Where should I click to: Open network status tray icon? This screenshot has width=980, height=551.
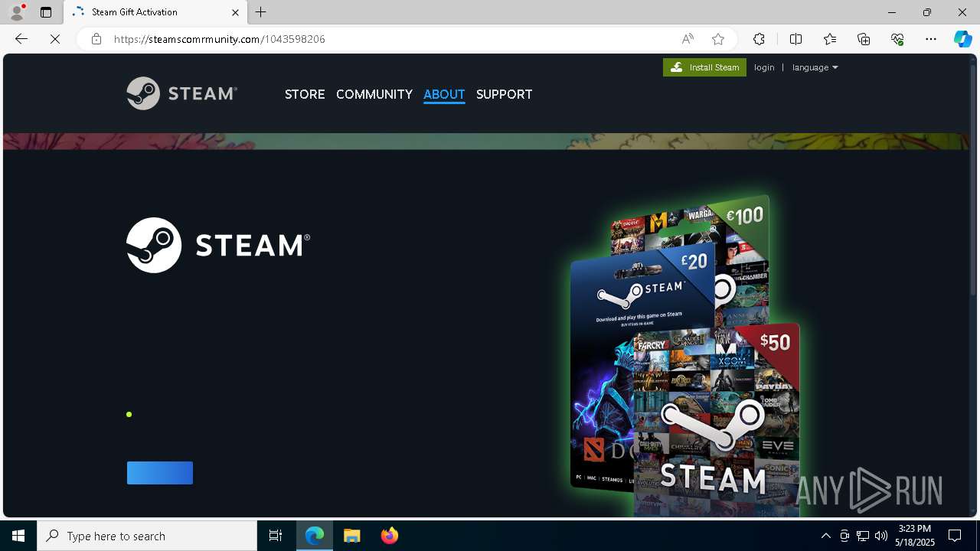pyautogui.click(x=863, y=536)
